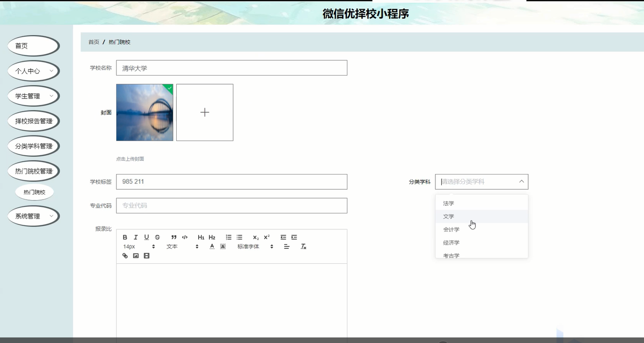This screenshot has height=343, width=644.
Task: Click the uploaded bridge cover thumbnail
Action: click(x=145, y=112)
